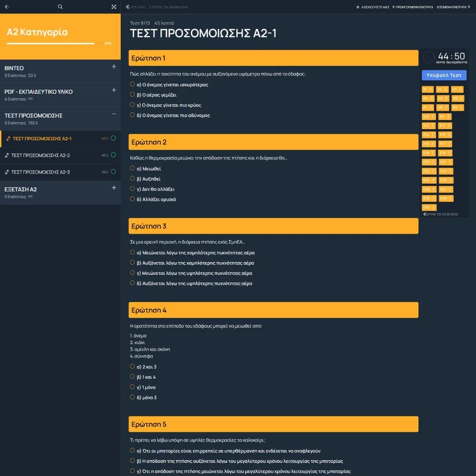Screen dimensions: 476x476
Task: Go to ΕΠΟΜΕΝΗ ΕΝΟΤΗΤΑ
Action: [451, 7]
